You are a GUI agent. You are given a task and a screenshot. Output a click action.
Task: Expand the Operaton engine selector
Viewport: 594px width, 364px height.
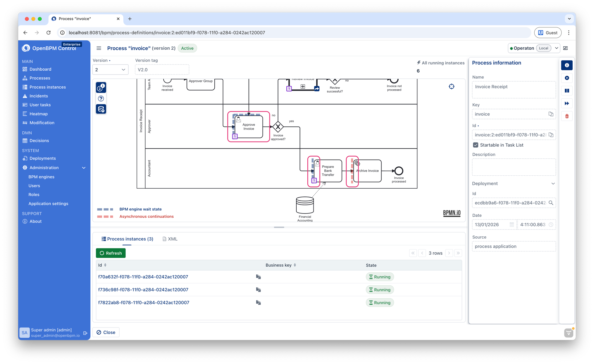557,48
